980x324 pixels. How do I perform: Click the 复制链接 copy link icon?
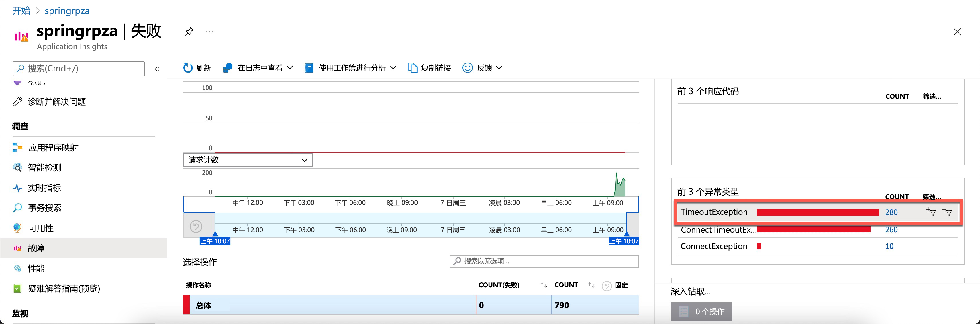[412, 68]
